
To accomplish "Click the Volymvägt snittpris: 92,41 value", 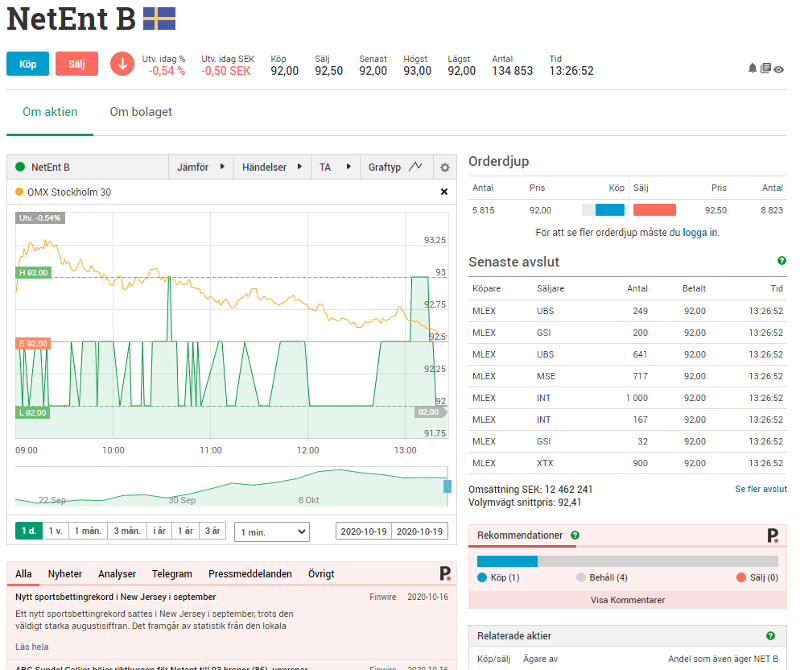I will [524, 503].
